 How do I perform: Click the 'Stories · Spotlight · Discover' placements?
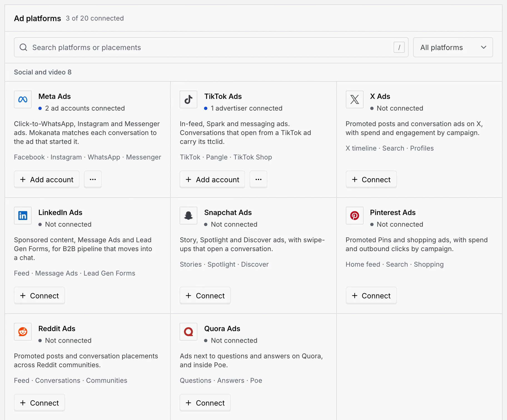pyautogui.click(x=224, y=264)
